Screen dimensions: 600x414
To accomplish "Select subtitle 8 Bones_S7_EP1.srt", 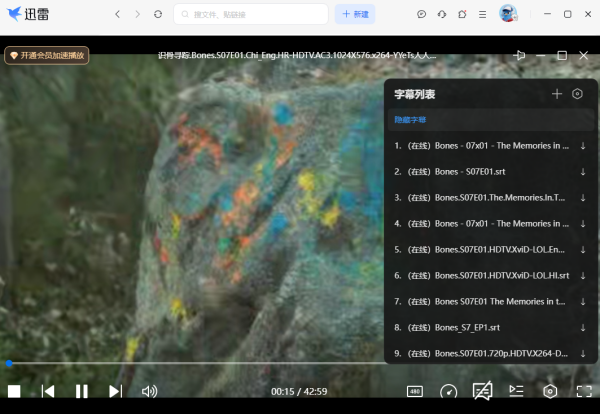I will (491, 328).
